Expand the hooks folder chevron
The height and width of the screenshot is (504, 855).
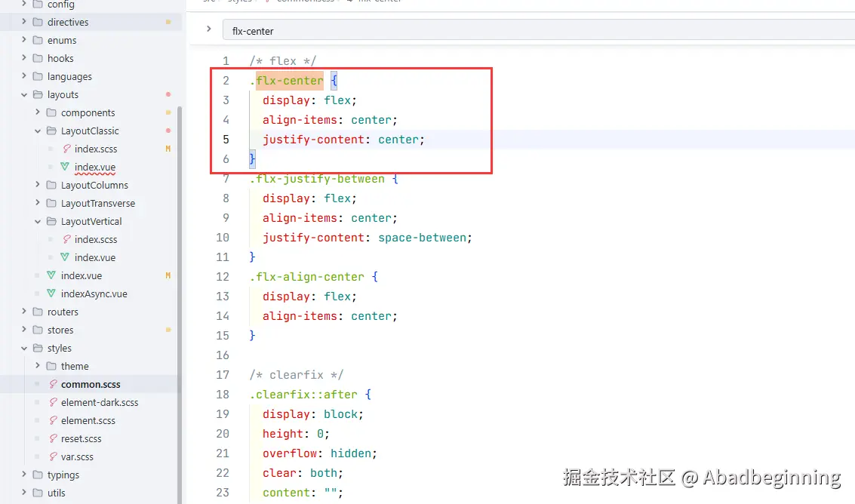point(23,58)
